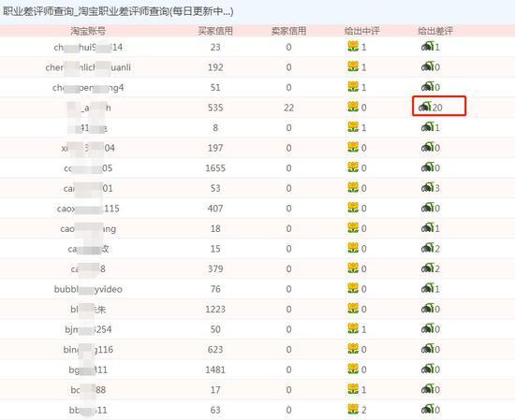Click the yellow flower icon in the 535 row

click(353, 107)
